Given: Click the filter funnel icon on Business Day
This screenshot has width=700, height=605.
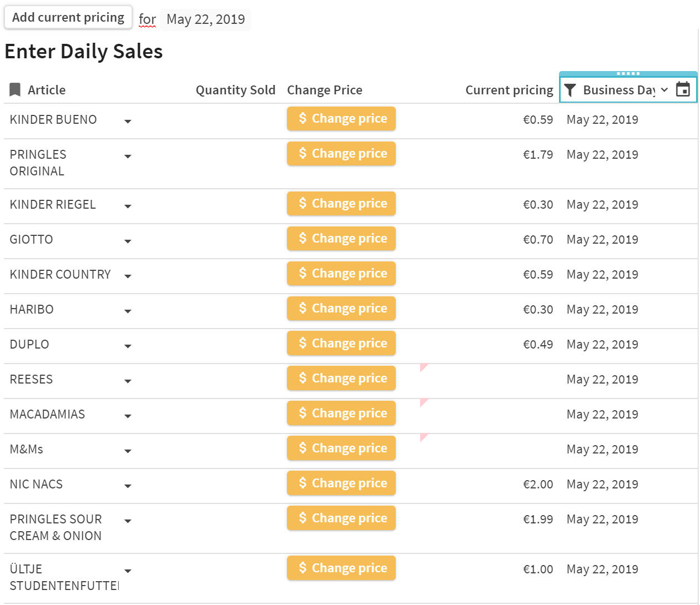Looking at the screenshot, I should coord(570,90).
